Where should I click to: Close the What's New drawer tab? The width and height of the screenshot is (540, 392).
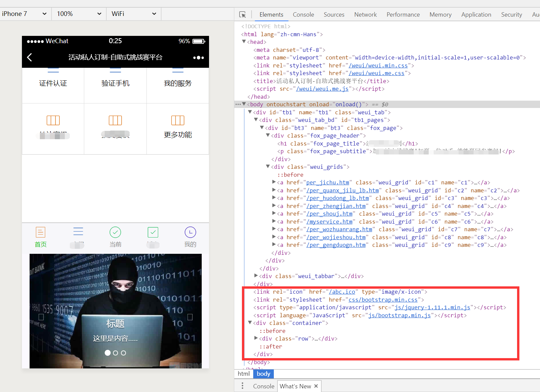click(x=316, y=386)
